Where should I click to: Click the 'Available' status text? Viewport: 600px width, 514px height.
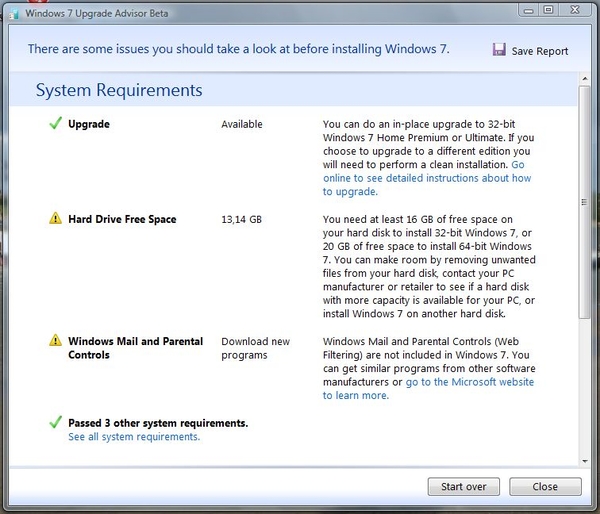pos(242,124)
